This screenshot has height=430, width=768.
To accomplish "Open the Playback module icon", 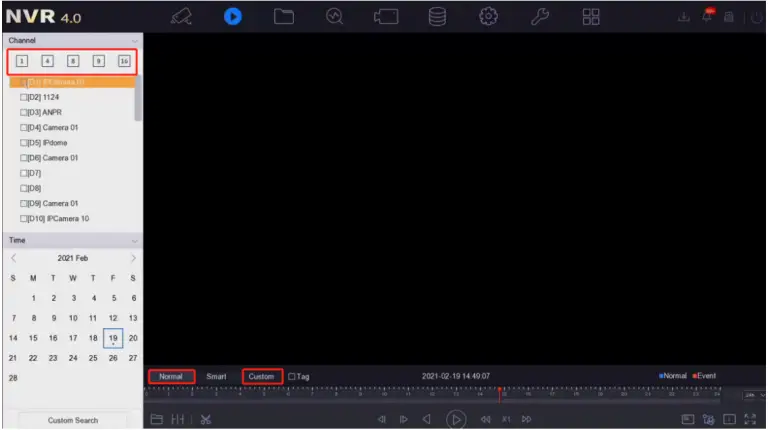I will pos(233,17).
